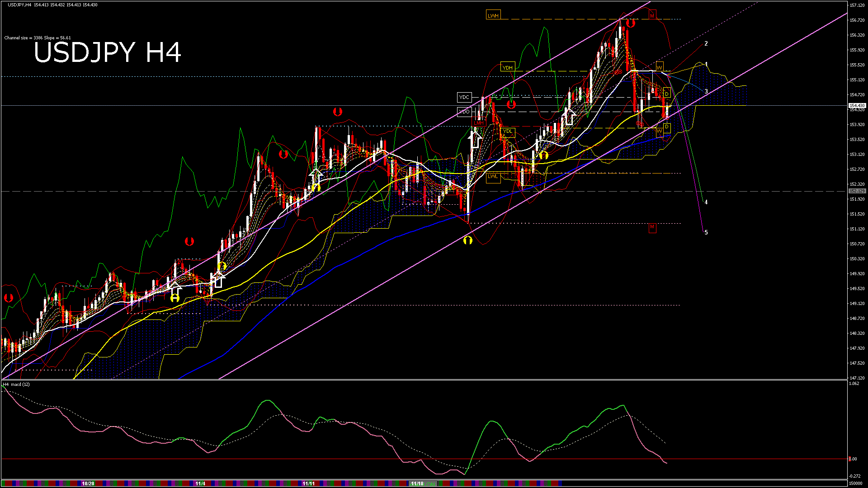Click the 10/28 date marker on timeline
The height and width of the screenshot is (488, 868).
[x=88, y=483]
